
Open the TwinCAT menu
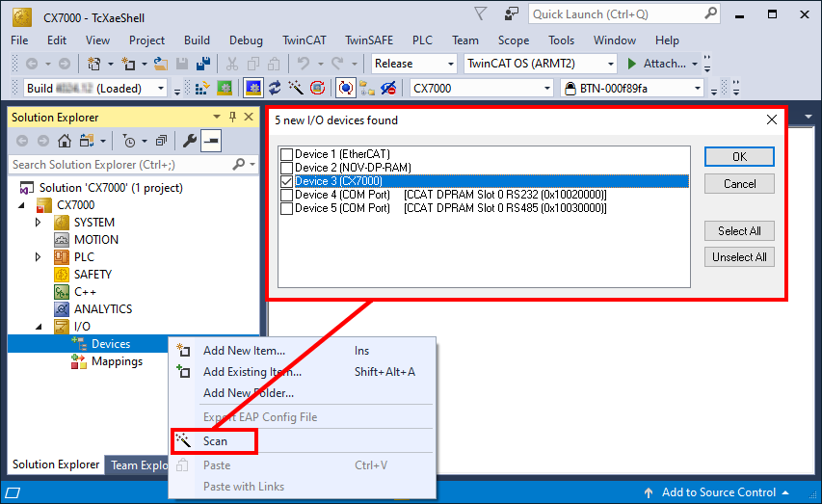[305, 40]
